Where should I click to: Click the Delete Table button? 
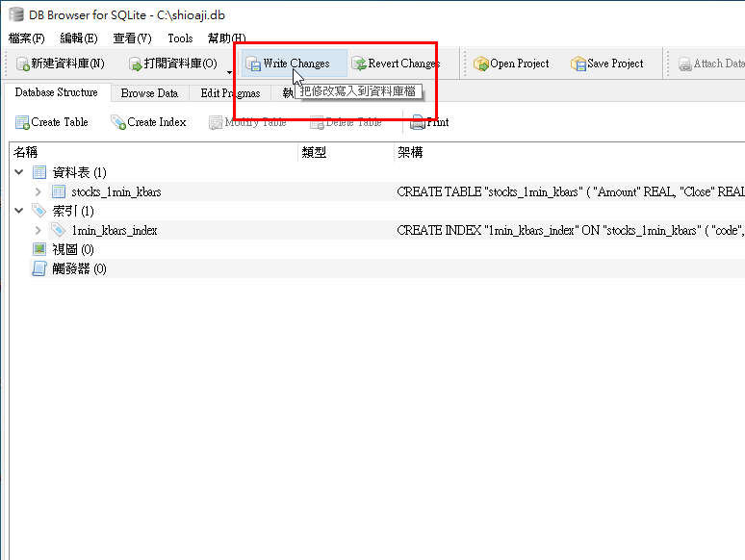point(346,122)
